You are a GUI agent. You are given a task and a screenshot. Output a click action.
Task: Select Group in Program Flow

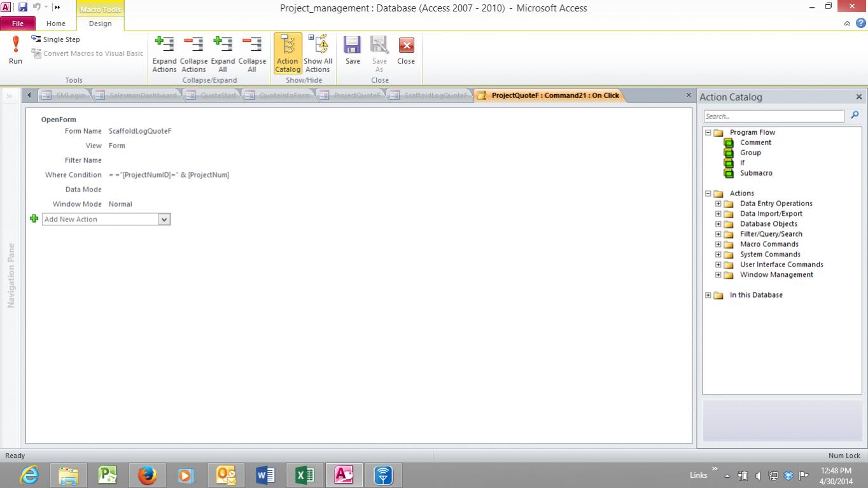tap(750, 153)
